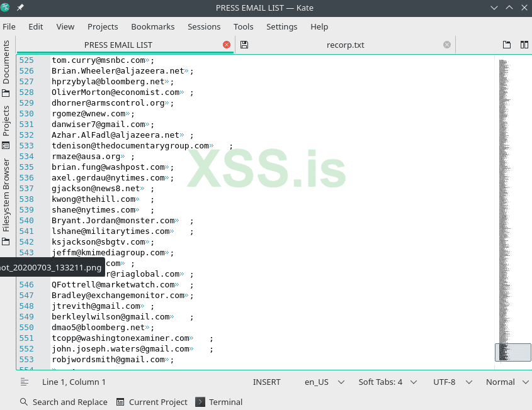Image resolution: width=532 pixels, height=410 pixels.
Task: Open a new document via toolbar icon
Action: (506, 45)
